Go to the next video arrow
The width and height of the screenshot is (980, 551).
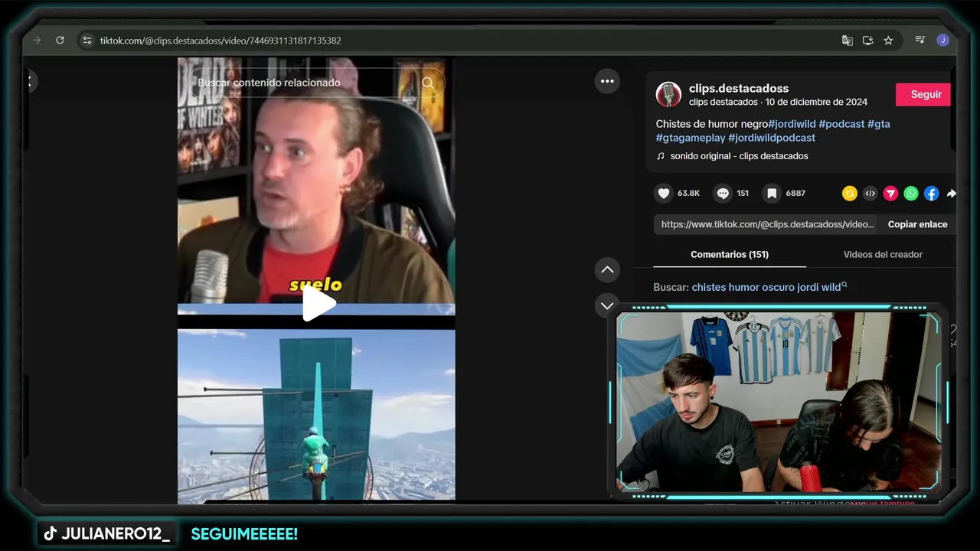(607, 305)
